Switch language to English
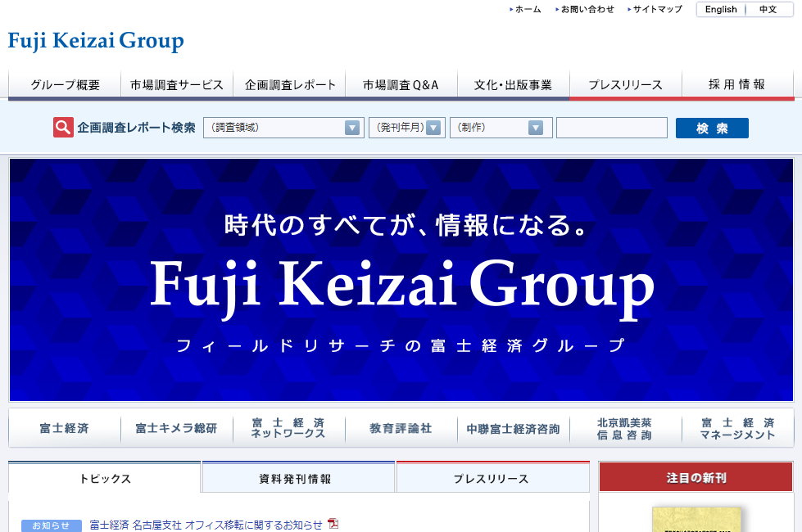Image resolution: width=802 pixels, height=532 pixels. click(x=721, y=10)
